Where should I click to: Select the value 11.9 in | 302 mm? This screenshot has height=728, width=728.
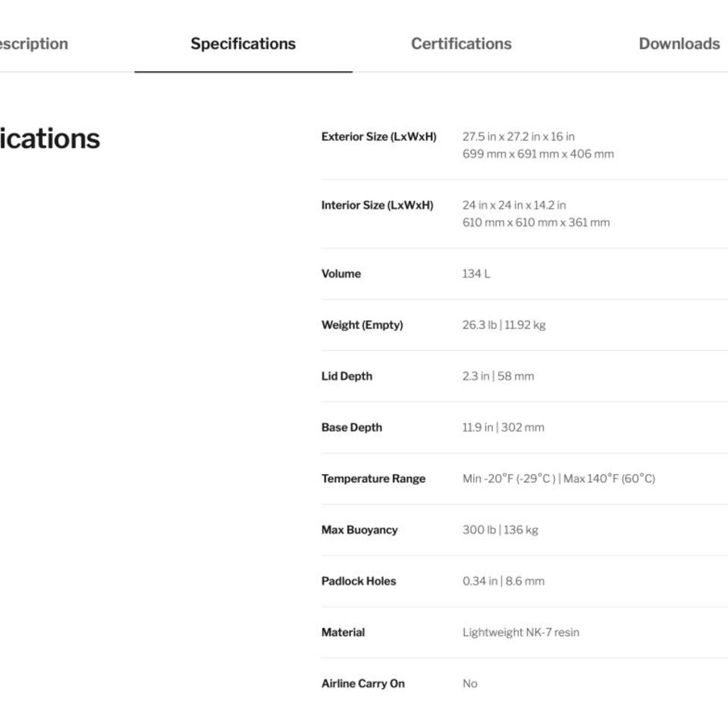pos(504,427)
